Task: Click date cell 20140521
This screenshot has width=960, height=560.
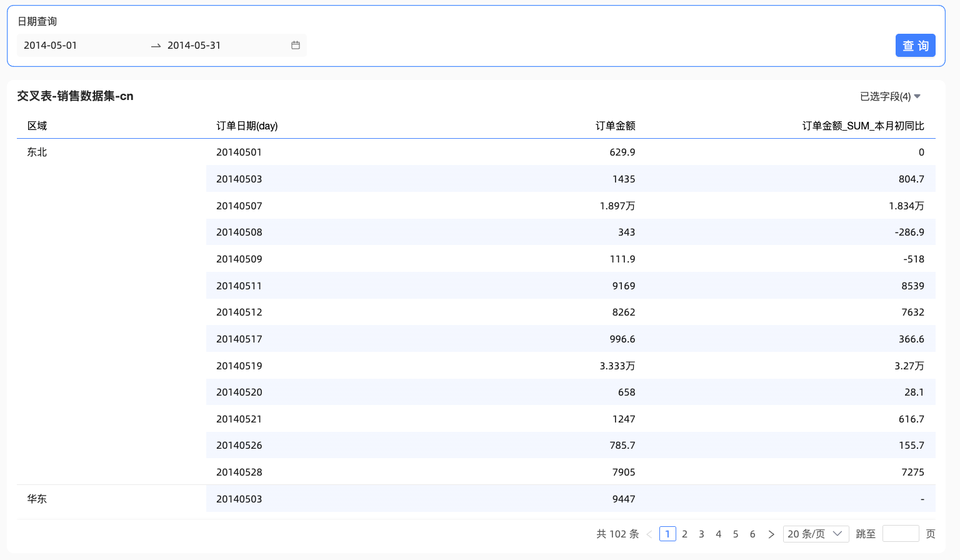Action: [239, 419]
